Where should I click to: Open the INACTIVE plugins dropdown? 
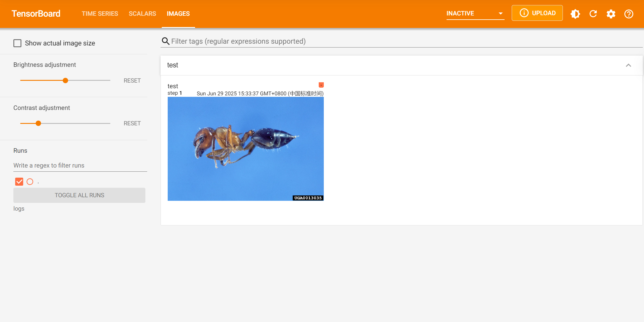475,13
